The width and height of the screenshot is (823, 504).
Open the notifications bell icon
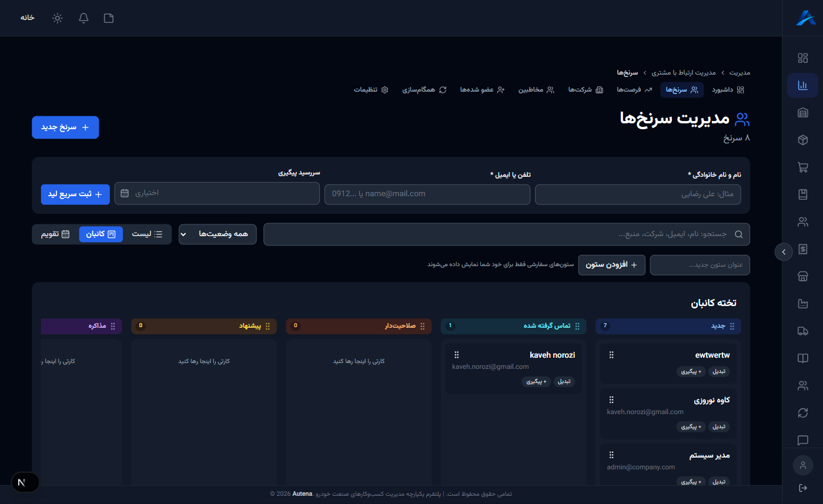pyautogui.click(x=83, y=18)
